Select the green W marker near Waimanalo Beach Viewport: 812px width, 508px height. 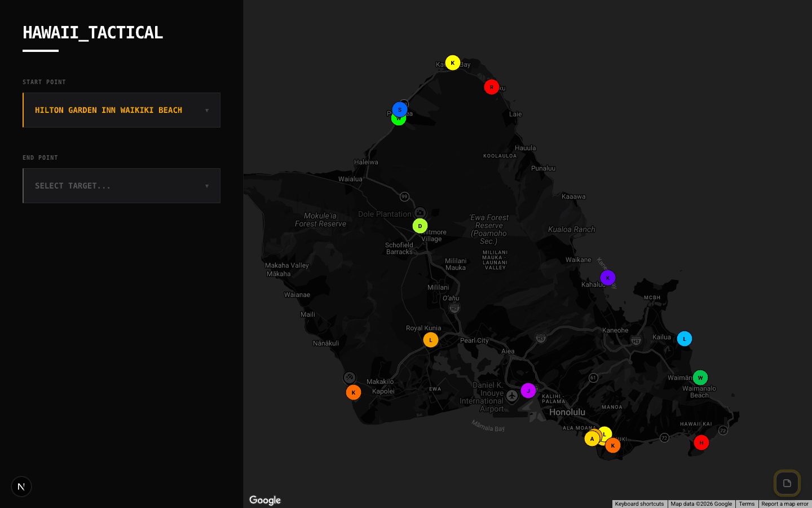pos(700,377)
